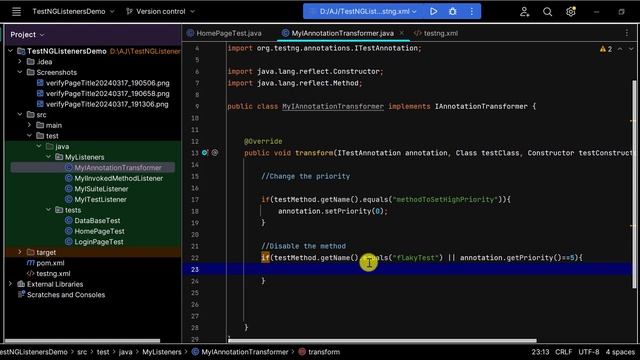Switch to HomePageTest.java tab
The width and height of the screenshot is (640, 360).
(x=224, y=33)
